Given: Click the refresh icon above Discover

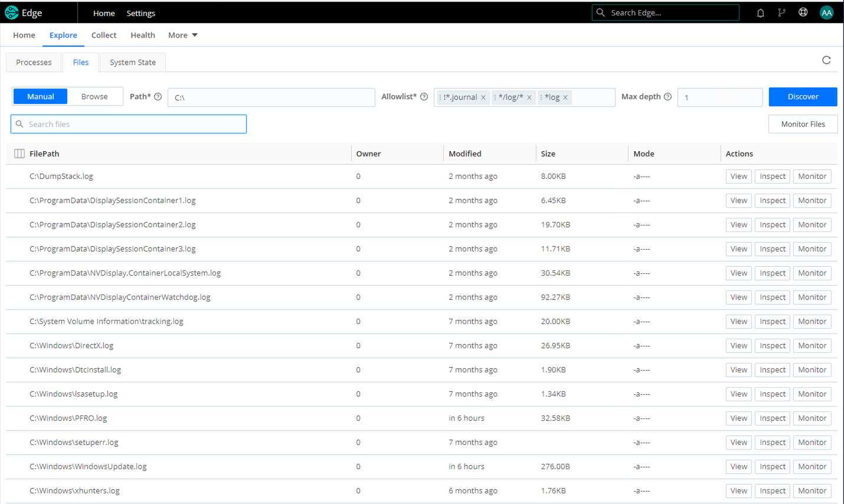Looking at the screenshot, I should pyautogui.click(x=826, y=60).
